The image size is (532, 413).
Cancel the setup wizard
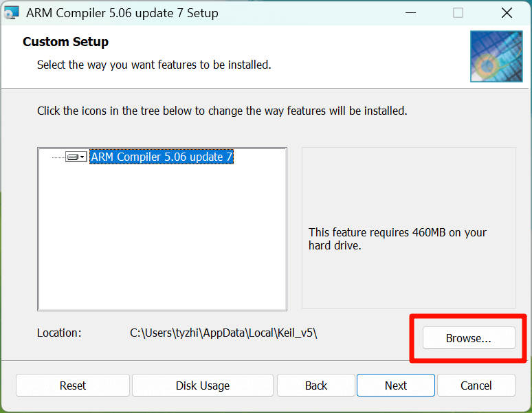point(476,386)
